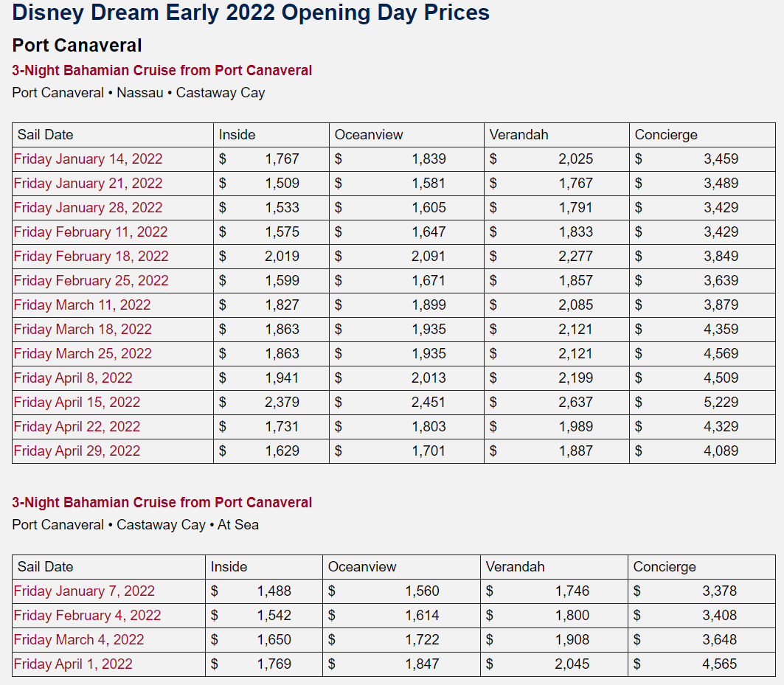Open the Friday April 15, 2022 link
The image size is (784, 685).
pos(77,403)
